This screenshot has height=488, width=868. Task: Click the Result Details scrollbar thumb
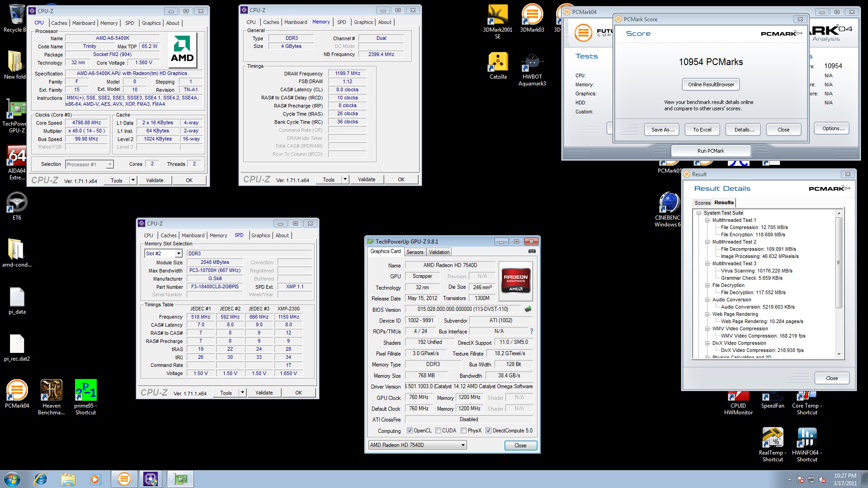coord(839,262)
